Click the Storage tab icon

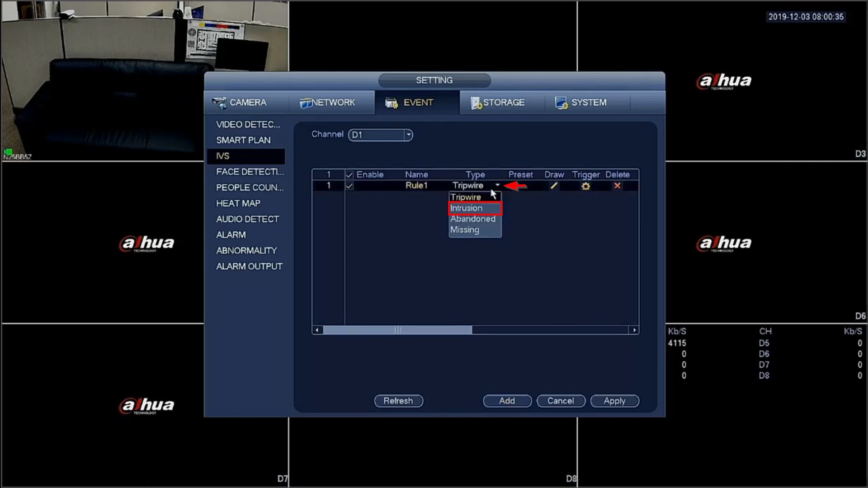click(476, 103)
